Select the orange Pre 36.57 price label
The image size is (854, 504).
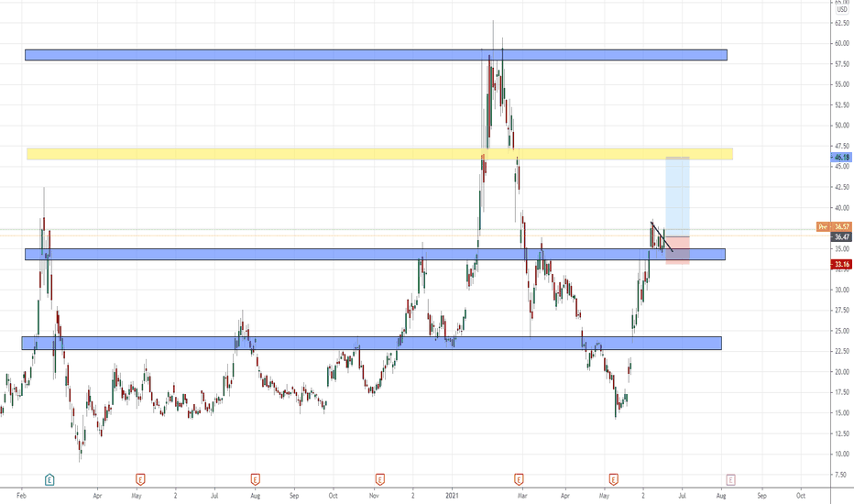click(x=833, y=226)
